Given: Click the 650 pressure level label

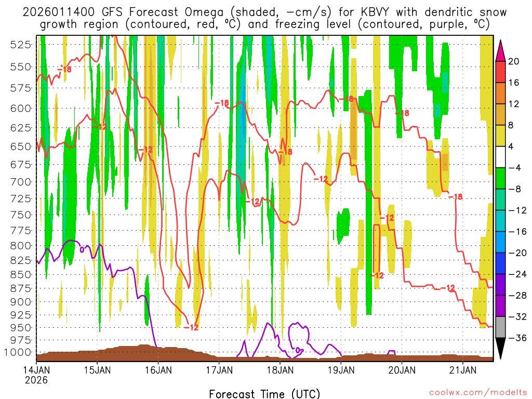Looking at the screenshot, I should click(21, 147).
